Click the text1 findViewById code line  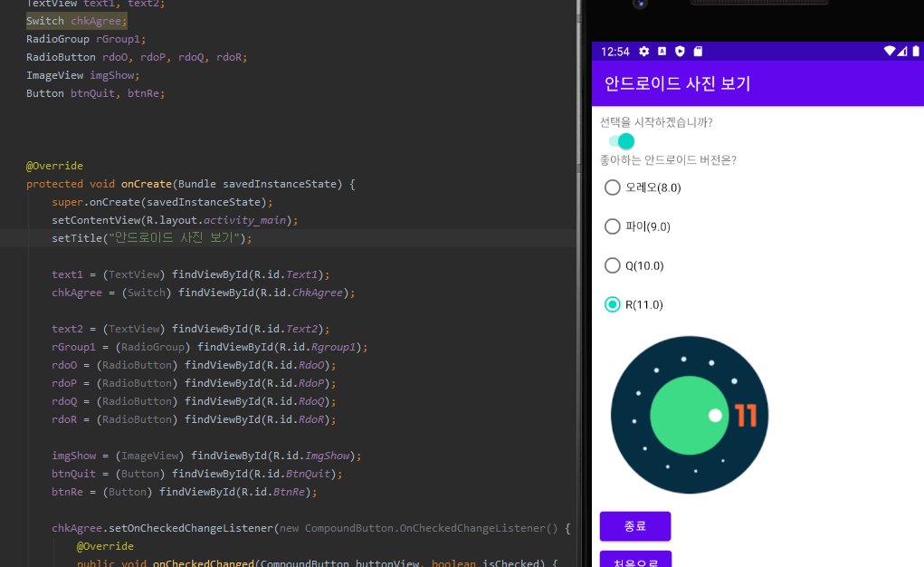click(191, 274)
